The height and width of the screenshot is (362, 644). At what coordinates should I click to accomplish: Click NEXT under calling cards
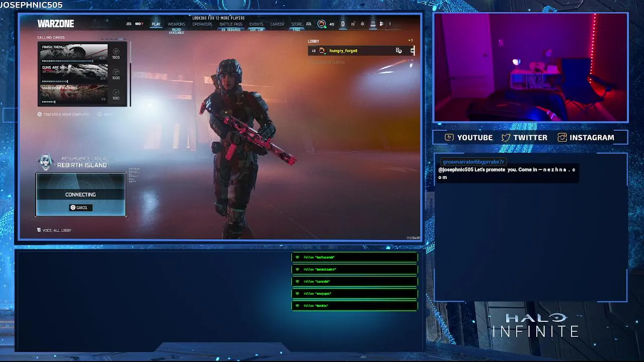105,114
